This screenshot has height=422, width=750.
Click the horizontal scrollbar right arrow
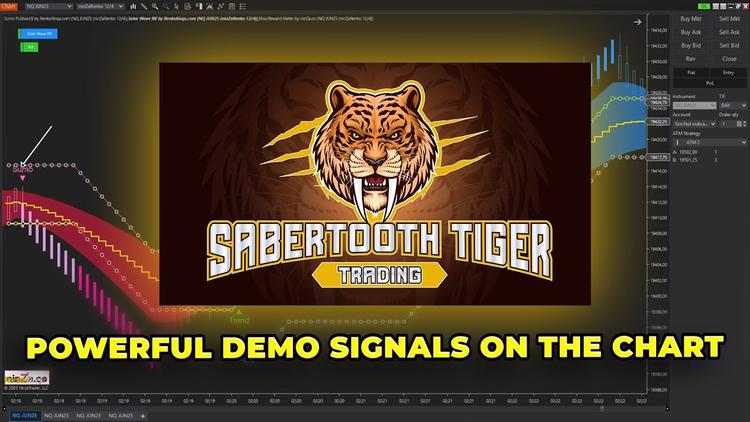point(667,409)
